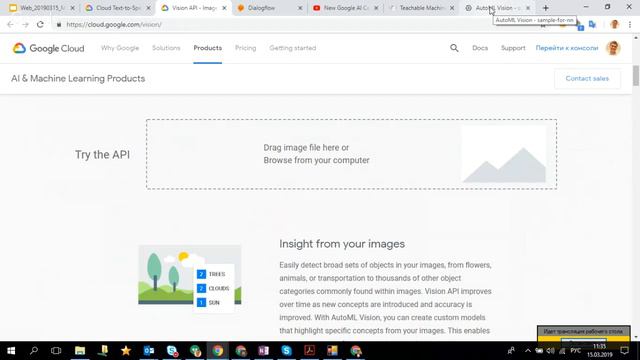This screenshot has height=360, width=640.
Task: Close the Teachable Machine tab
Action: coord(452,8)
